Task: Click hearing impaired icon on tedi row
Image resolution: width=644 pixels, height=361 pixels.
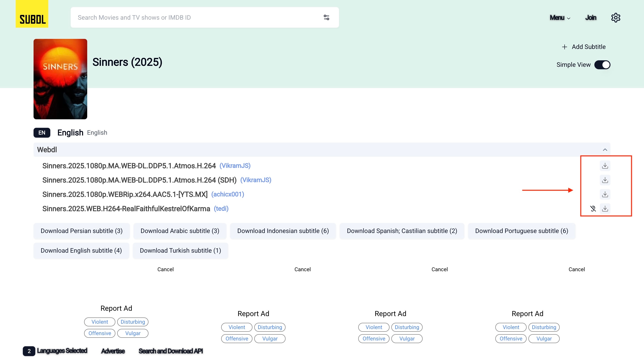Action: tap(593, 208)
